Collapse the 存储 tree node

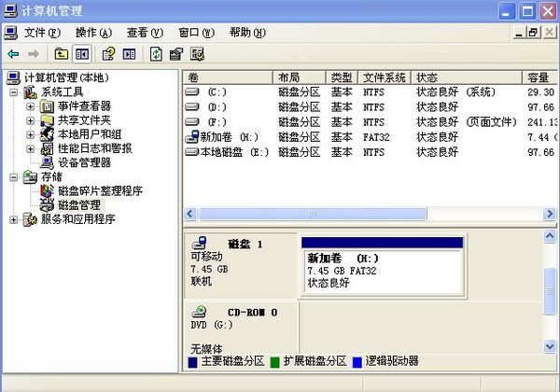[13, 176]
